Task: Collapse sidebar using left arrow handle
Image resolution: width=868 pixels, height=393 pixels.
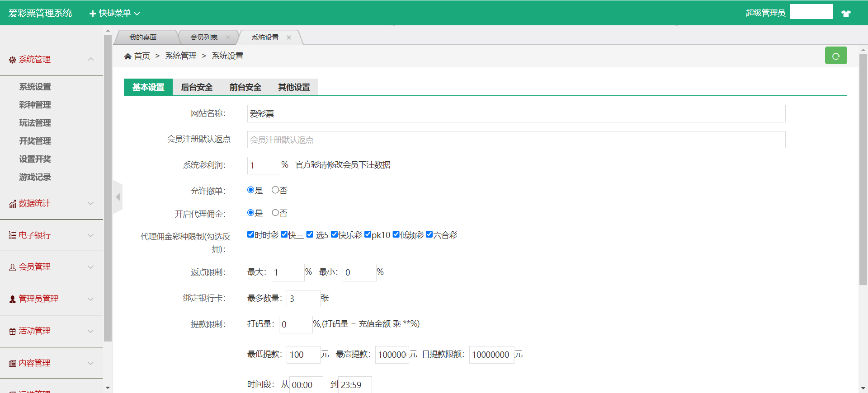Action: pos(118,197)
